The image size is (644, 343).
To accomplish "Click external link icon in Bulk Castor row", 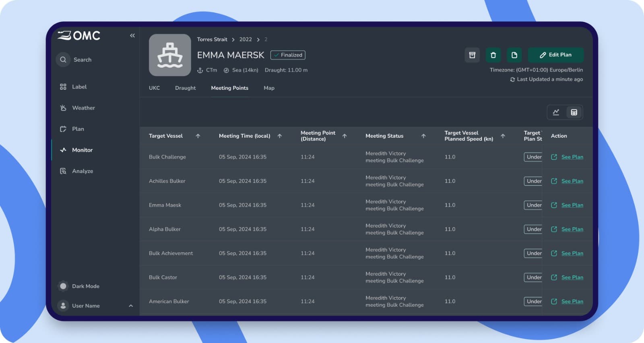I will (554, 277).
